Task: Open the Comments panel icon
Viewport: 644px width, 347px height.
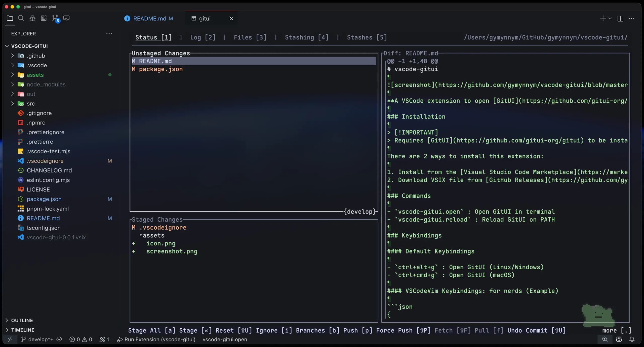Action: 66,18
